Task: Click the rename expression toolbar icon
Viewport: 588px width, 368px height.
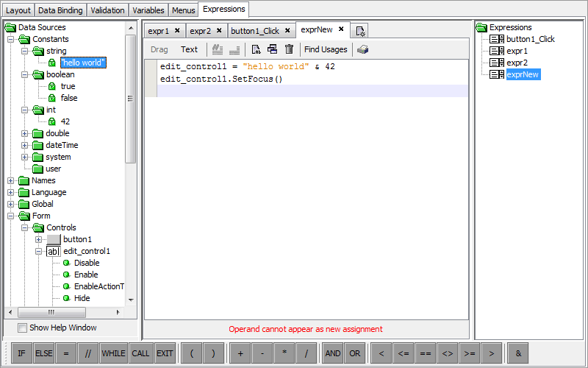Action: 257,49
